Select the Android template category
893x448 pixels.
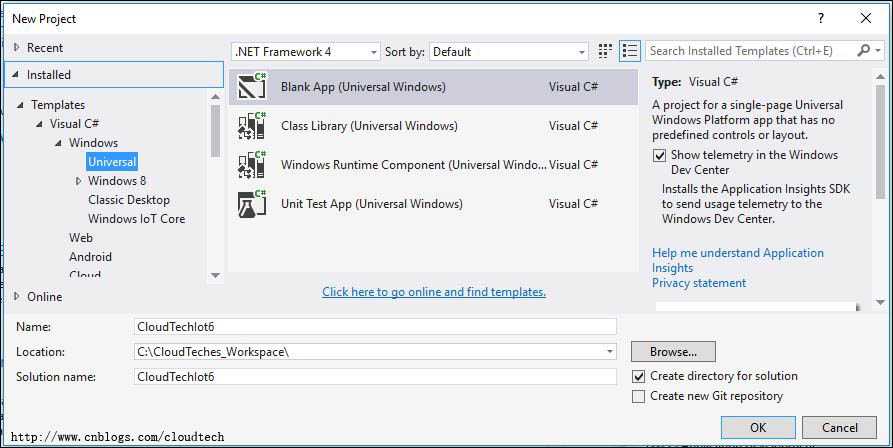coord(91,257)
